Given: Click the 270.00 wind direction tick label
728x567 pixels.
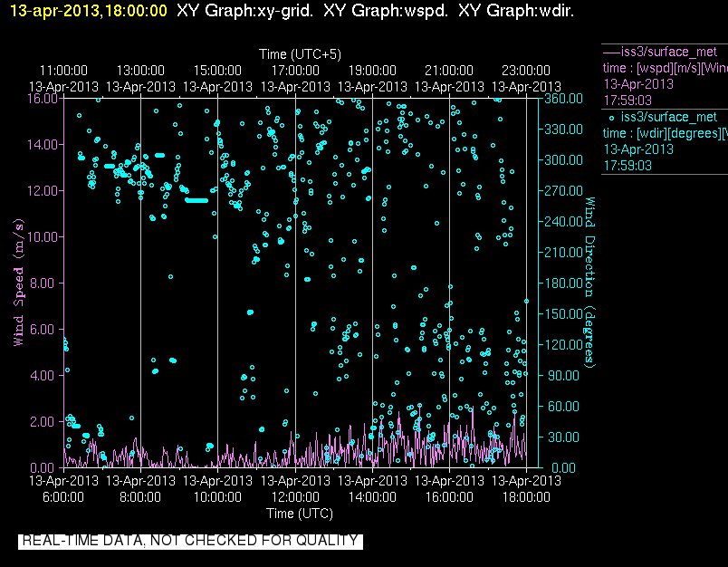Looking at the screenshot, I should pyautogui.click(x=563, y=191).
